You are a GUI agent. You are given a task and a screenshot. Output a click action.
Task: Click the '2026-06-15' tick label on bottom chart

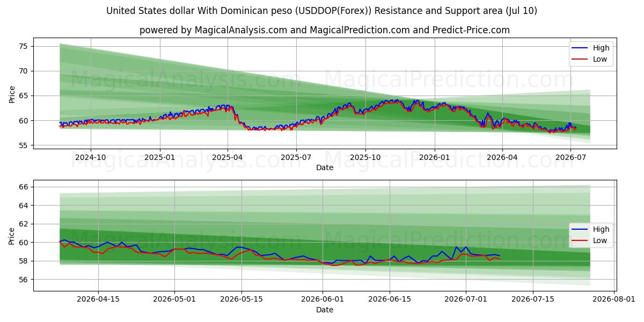(x=389, y=300)
